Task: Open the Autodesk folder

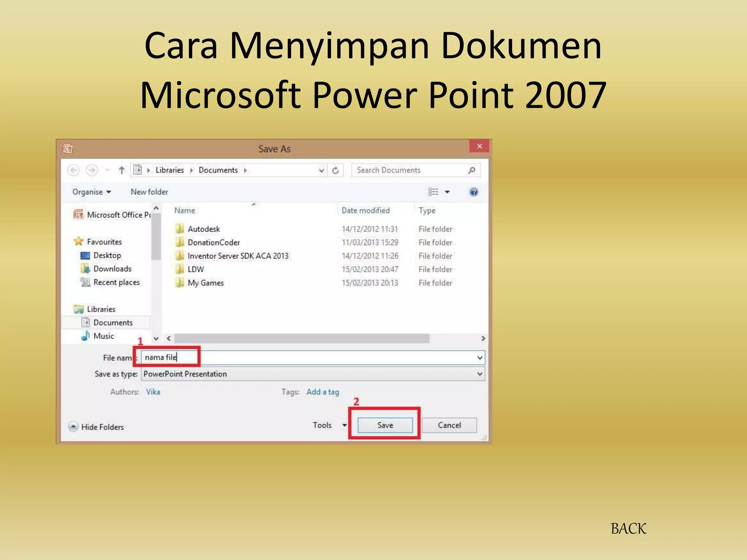Action: 204,229
